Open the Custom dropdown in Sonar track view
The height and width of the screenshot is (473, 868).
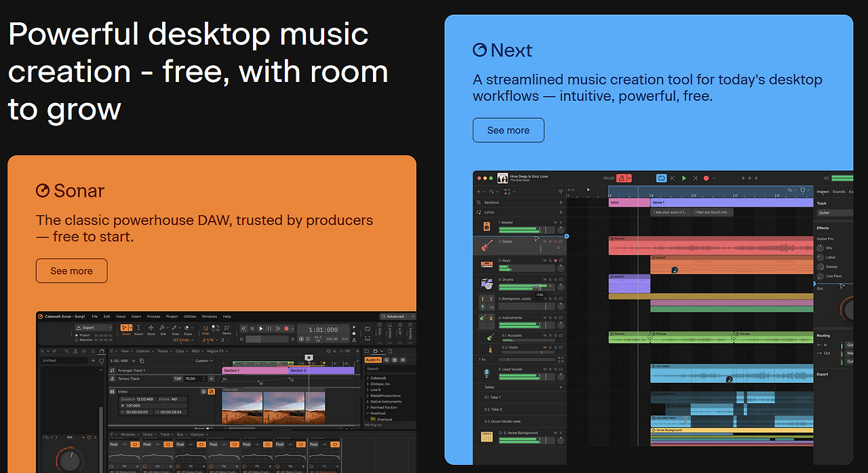click(x=204, y=361)
